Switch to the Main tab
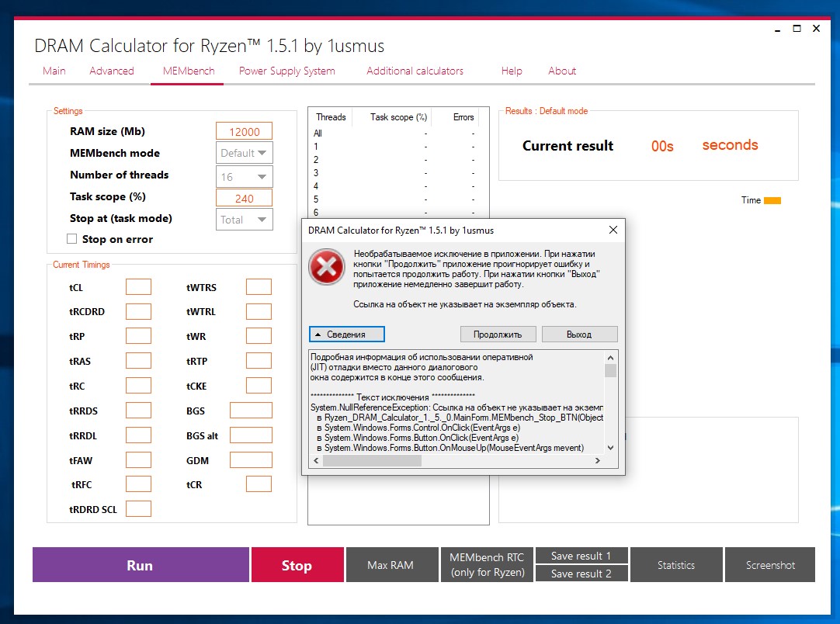 pos(54,71)
